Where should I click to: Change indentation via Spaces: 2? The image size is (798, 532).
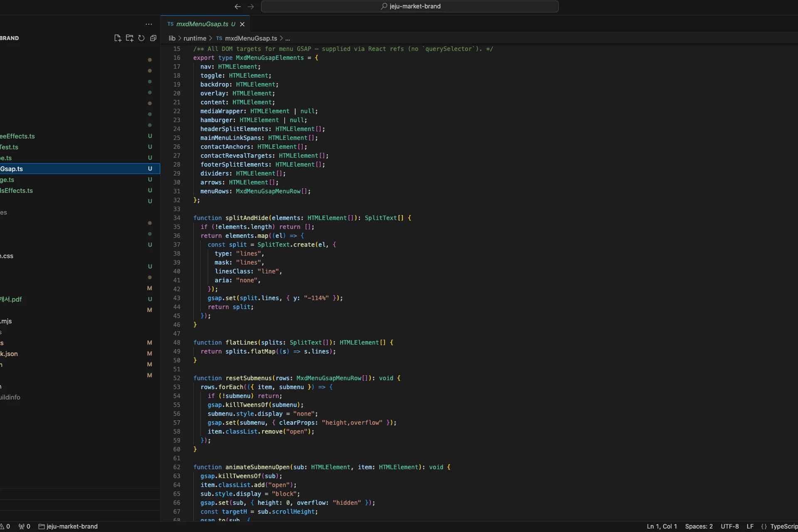coord(699,526)
